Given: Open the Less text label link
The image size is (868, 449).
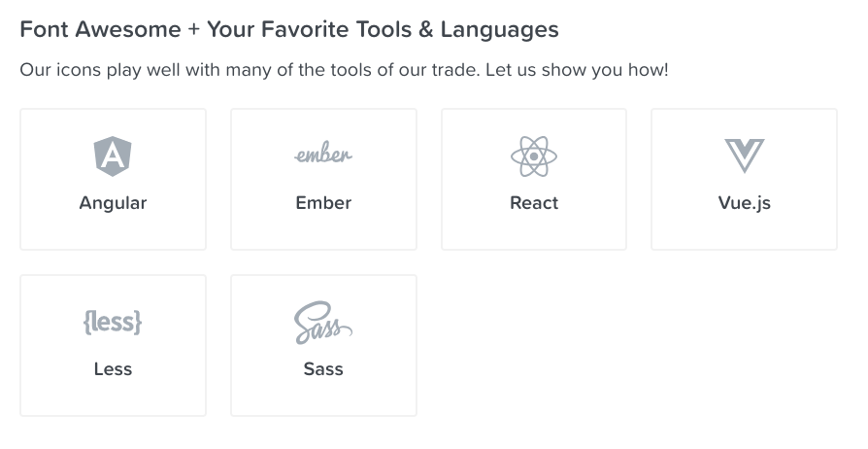Looking at the screenshot, I should (x=113, y=369).
